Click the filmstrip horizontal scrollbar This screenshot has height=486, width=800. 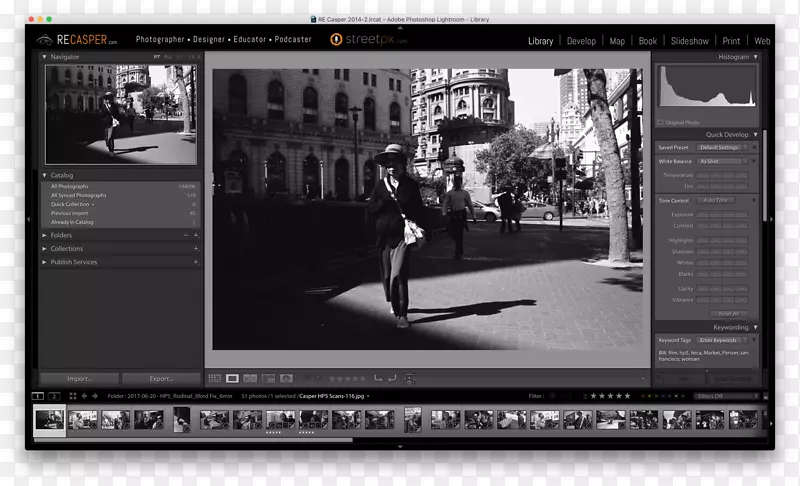pos(193,439)
